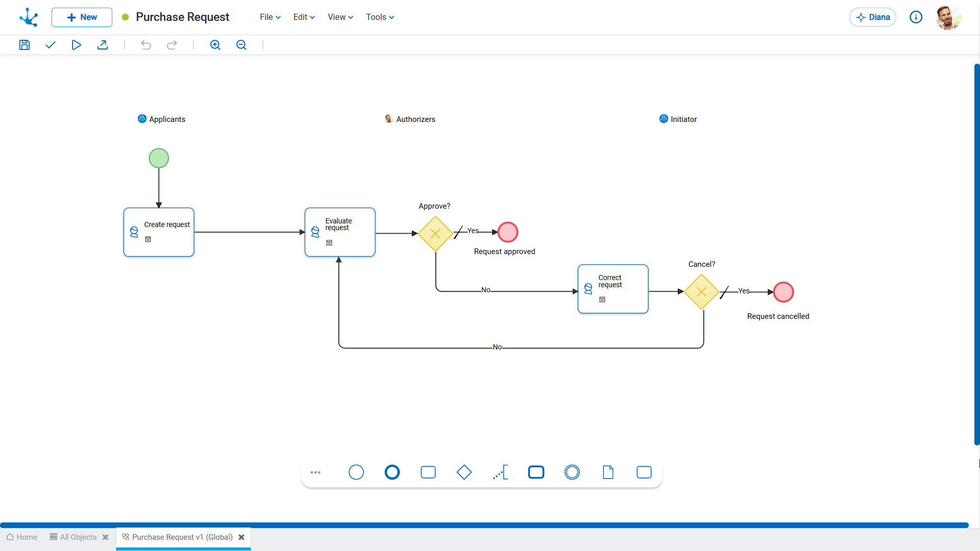Open the File dropdown menu
980x551 pixels.
(x=270, y=17)
